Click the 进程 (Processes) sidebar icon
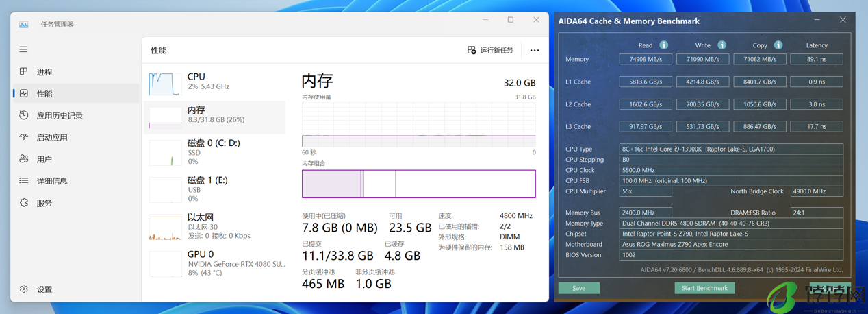This screenshot has height=314, width=868. pos(24,71)
